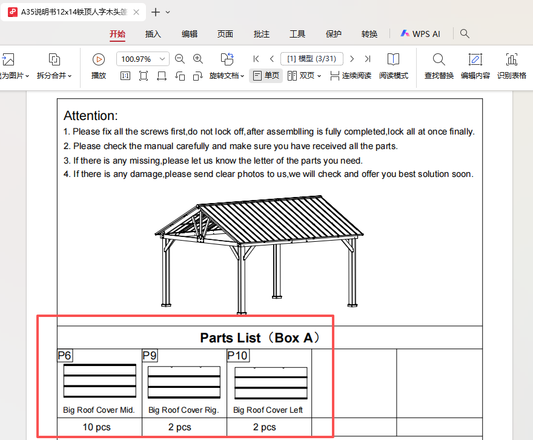Viewport: 533px width, 440px height.
Task: Click "Big Roof Cover Mid." text
Action: [99, 410]
